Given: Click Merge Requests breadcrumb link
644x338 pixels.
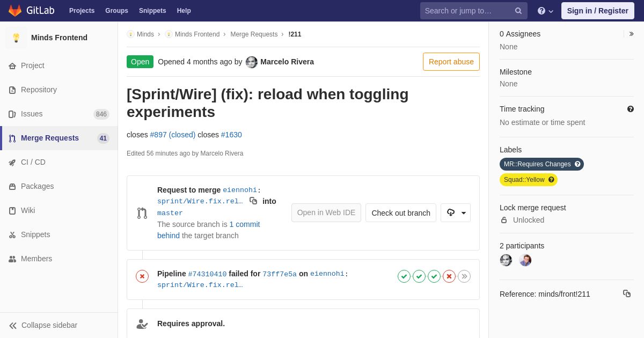Looking at the screenshot, I should tap(254, 34).
